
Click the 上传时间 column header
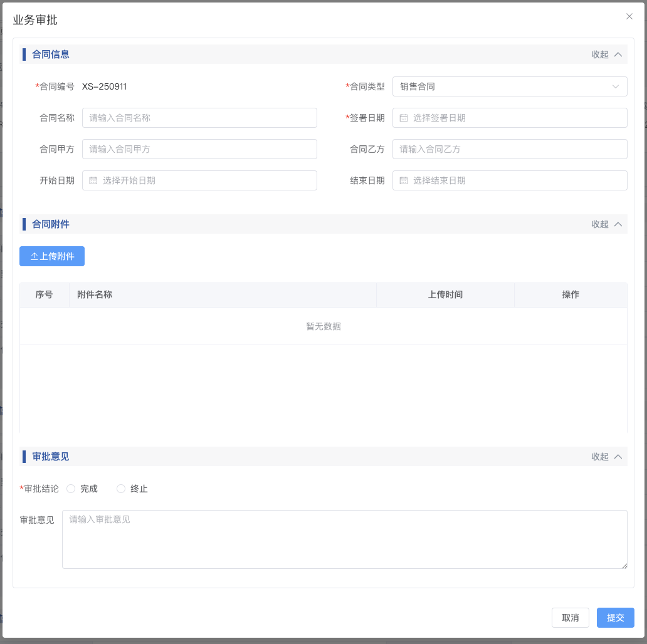[x=445, y=294]
